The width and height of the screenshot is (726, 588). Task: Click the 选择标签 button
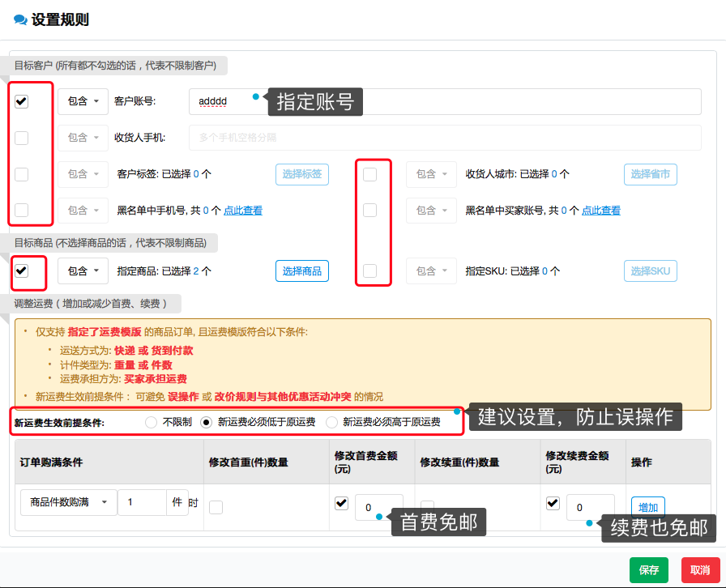click(302, 174)
